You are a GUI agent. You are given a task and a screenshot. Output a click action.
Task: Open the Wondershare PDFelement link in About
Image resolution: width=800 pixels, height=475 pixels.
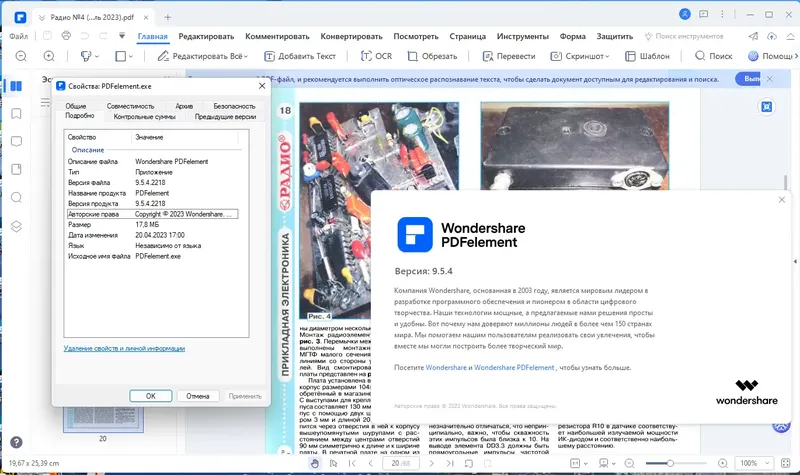point(514,367)
